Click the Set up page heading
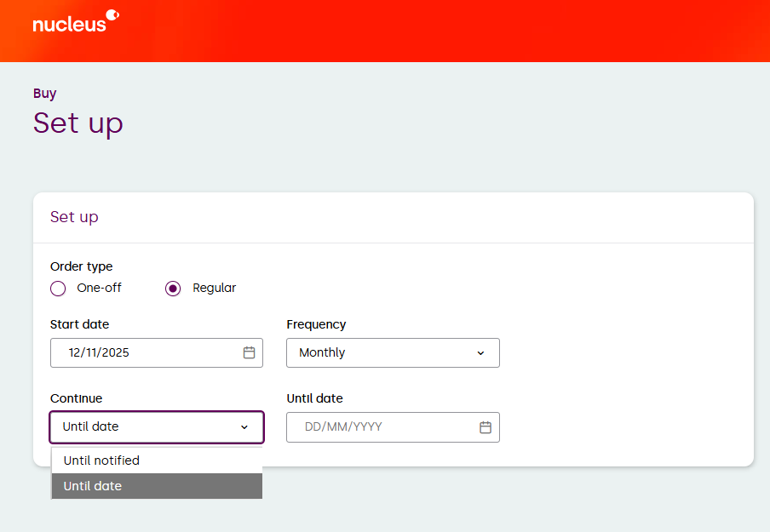The width and height of the screenshot is (770, 532). pyautogui.click(x=78, y=123)
